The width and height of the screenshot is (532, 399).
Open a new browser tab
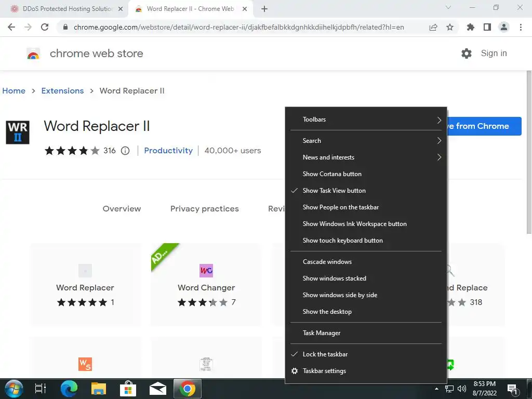[264, 9]
